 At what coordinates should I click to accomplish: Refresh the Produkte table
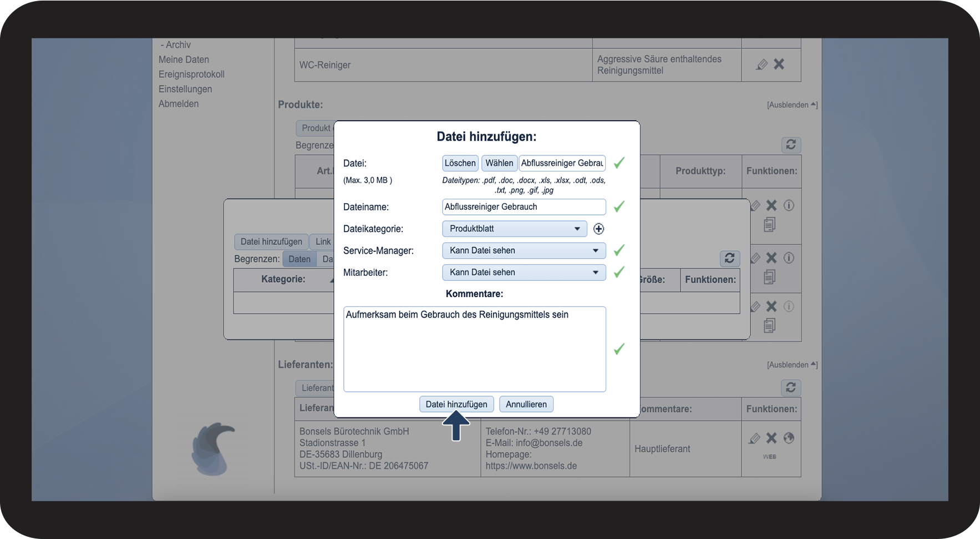[x=791, y=145]
